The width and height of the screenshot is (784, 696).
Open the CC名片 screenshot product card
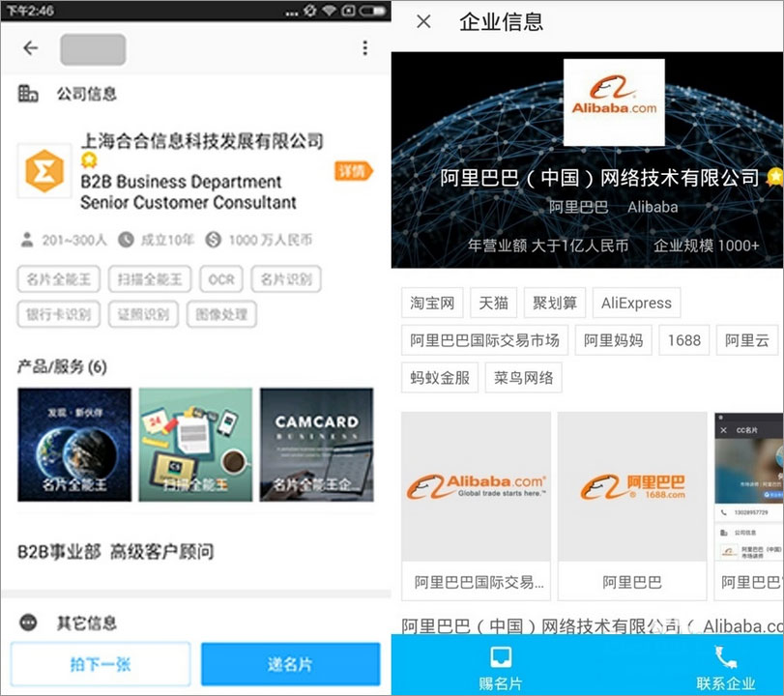pyautogui.click(x=749, y=506)
